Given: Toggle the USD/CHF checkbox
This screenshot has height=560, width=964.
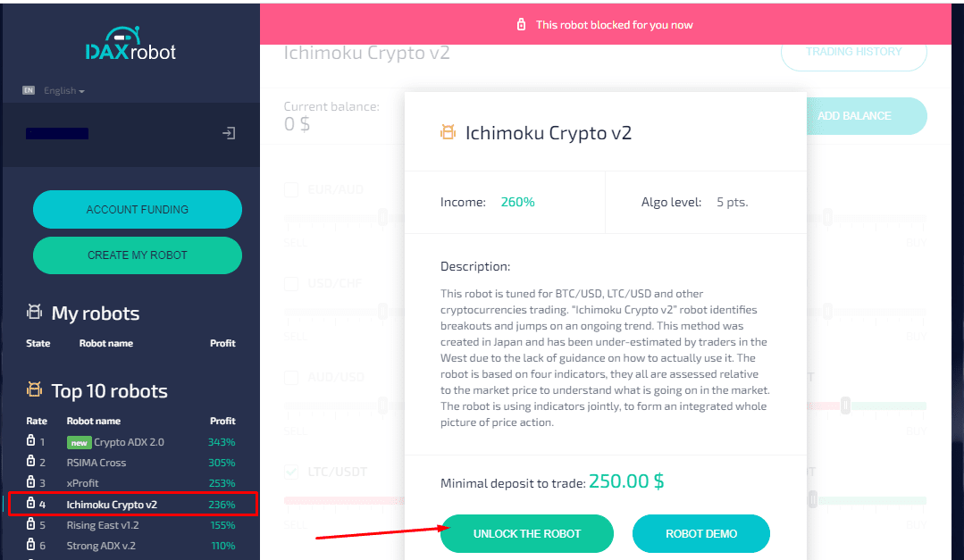Looking at the screenshot, I should pyautogui.click(x=291, y=283).
